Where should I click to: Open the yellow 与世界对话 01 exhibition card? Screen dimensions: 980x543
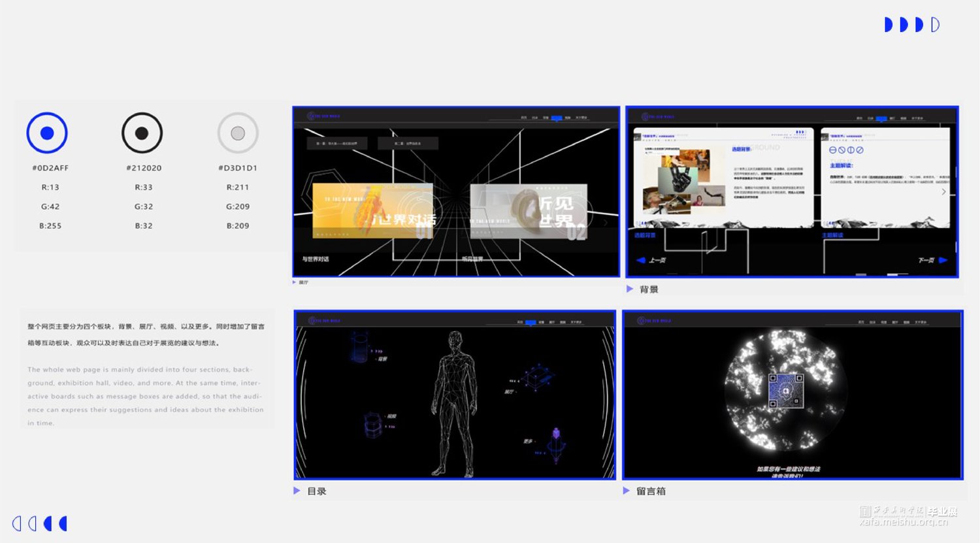coord(372,210)
